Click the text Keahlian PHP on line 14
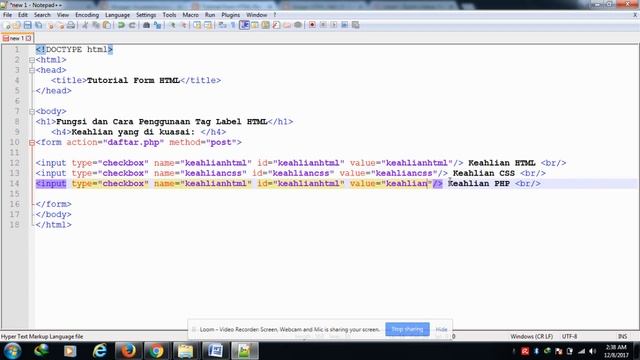Image resolution: width=640 pixels, height=360 pixels. point(479,184)
